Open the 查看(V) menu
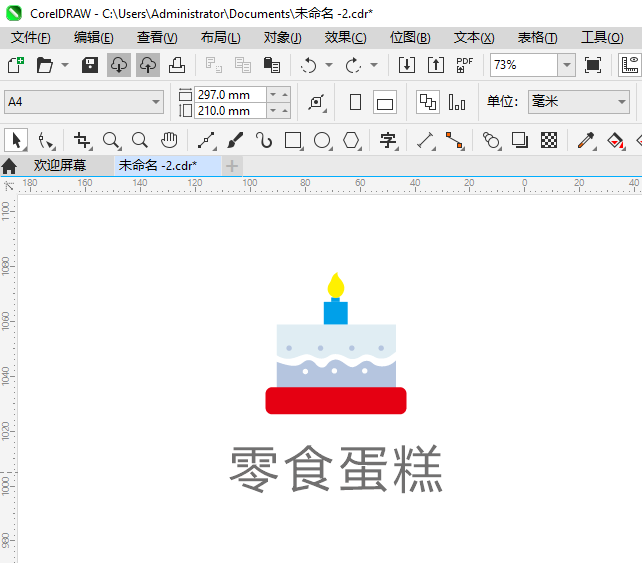642x563 pixels. (x=157, y=38)
